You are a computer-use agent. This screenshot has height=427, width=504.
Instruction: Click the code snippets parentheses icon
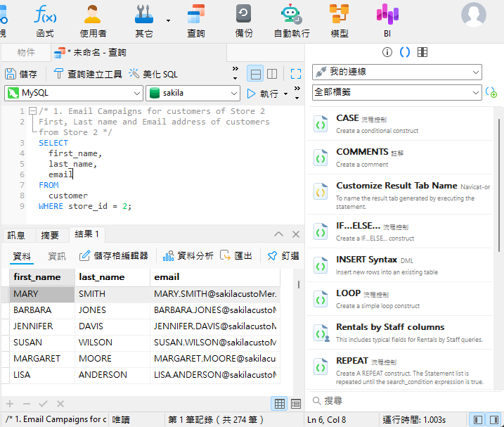pyautogui.click(x=405, y=52)
